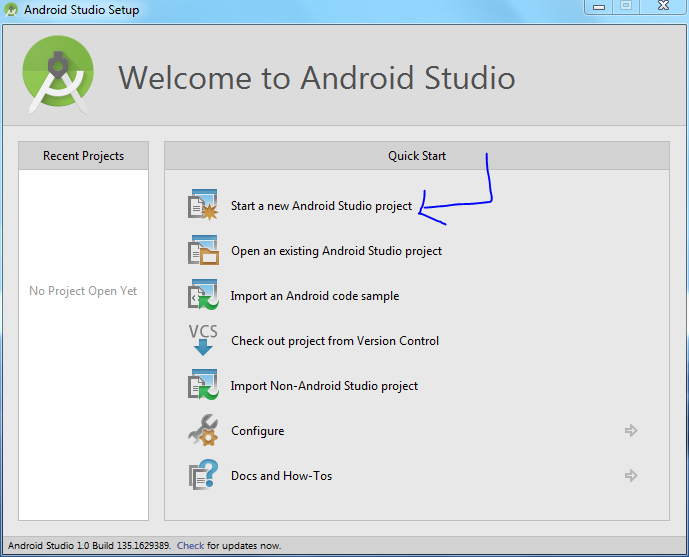Start a new Android Studio project
This screenshot has width=689, height=557.
(x=321, y=206)
